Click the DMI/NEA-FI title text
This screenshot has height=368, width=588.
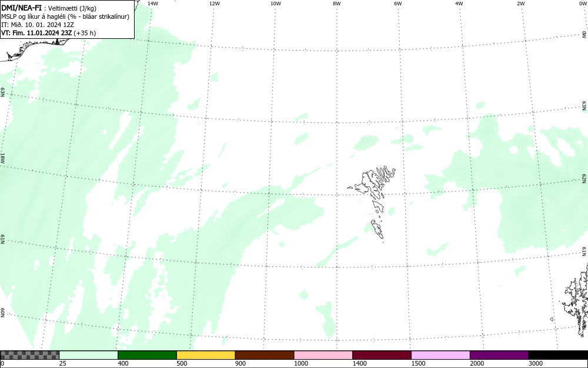click(21, 8)
